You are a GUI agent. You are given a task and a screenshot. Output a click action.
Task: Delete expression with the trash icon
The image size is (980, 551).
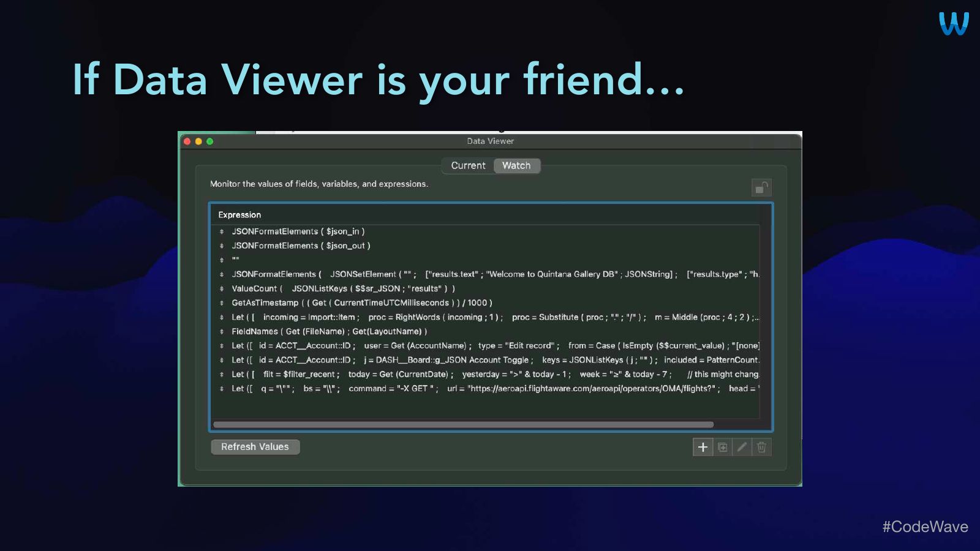pyautogui.click(x=761, y=448)
